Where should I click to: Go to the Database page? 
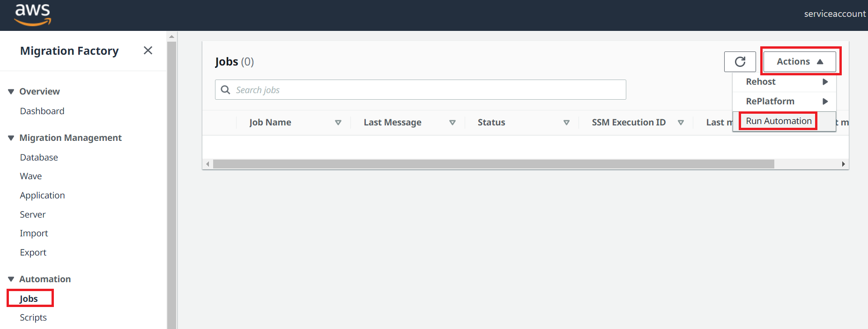coord(39,158)
